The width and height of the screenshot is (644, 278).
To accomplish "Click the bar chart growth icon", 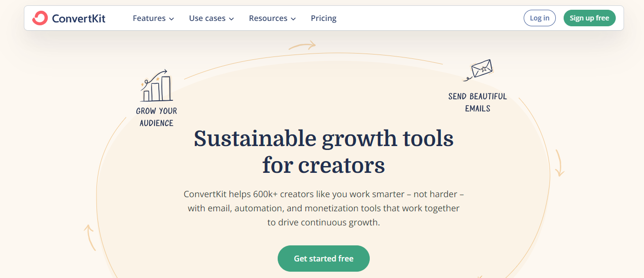I will (x=156, y=86).
